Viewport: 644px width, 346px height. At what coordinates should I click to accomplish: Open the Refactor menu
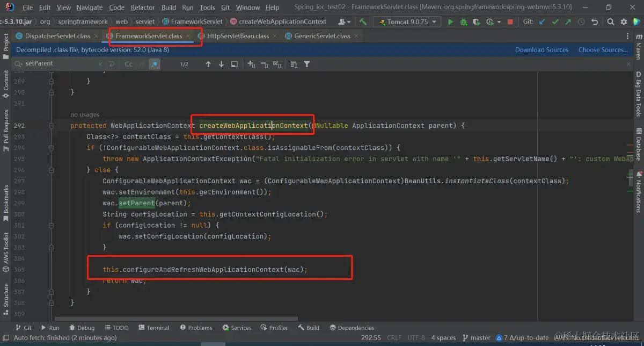point(143,8)
